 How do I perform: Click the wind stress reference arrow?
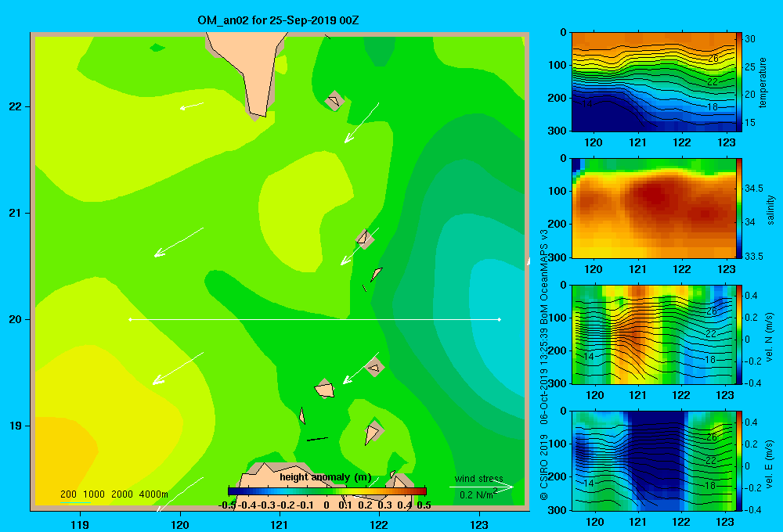pos(482,487)
